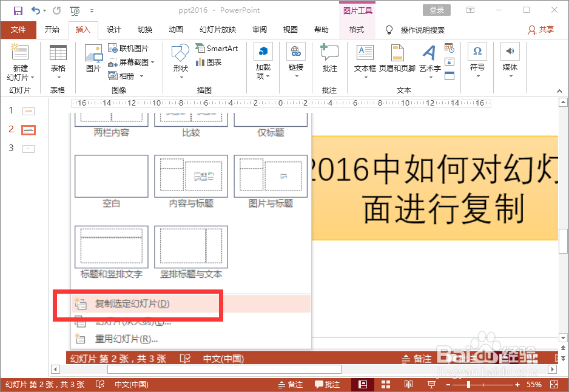
Task: Select slide 3 thumbnail
Action: coord(29,149)
